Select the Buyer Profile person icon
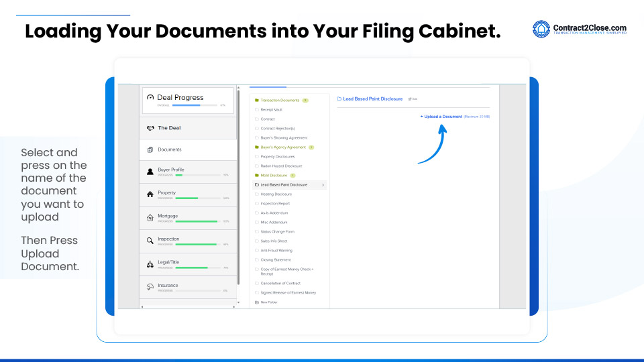The width and height of the screenshot is (644, 362). [x=150, y=172]
